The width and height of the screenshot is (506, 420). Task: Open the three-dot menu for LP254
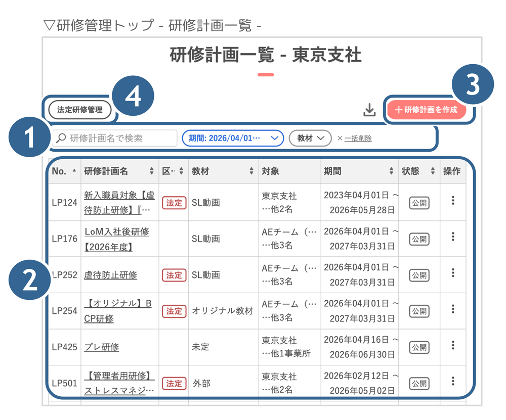coord(453,309)
